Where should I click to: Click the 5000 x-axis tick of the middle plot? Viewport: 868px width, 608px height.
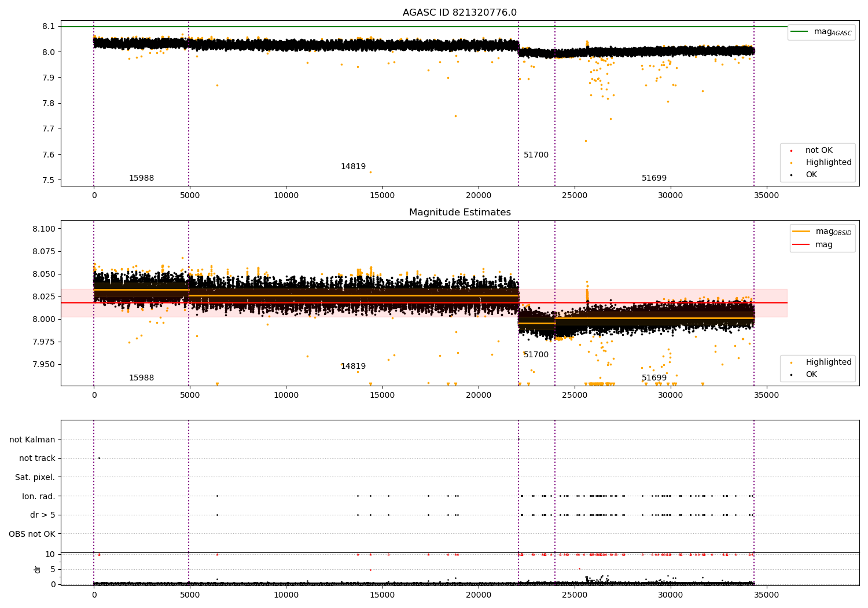tap(190, 395)
